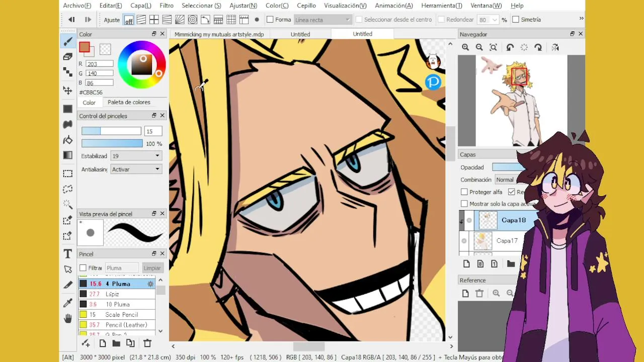Select the Fill rectangle tool
Screen dimensions: 644x362
coord(68,109)
